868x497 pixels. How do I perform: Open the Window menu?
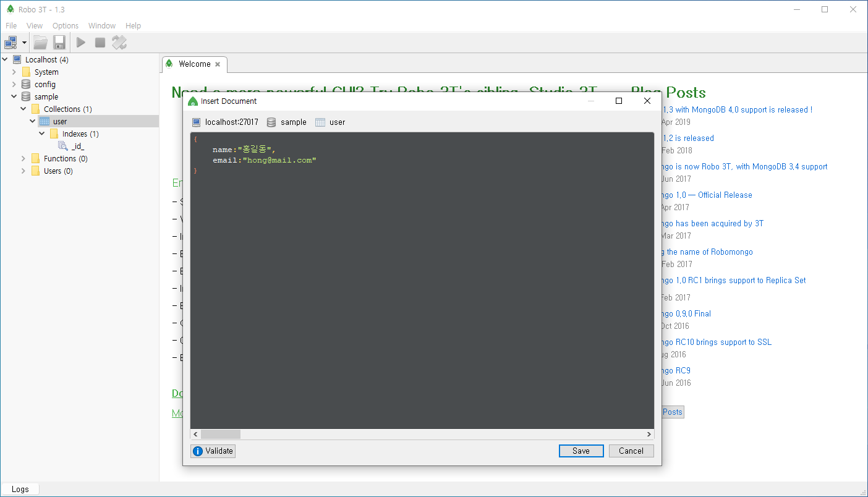[x=102, y=25]
